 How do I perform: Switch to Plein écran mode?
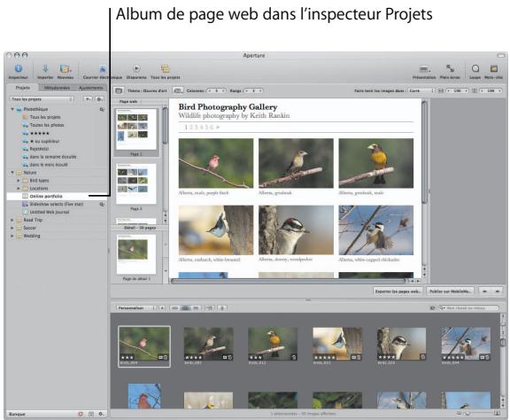pos(450,68)
